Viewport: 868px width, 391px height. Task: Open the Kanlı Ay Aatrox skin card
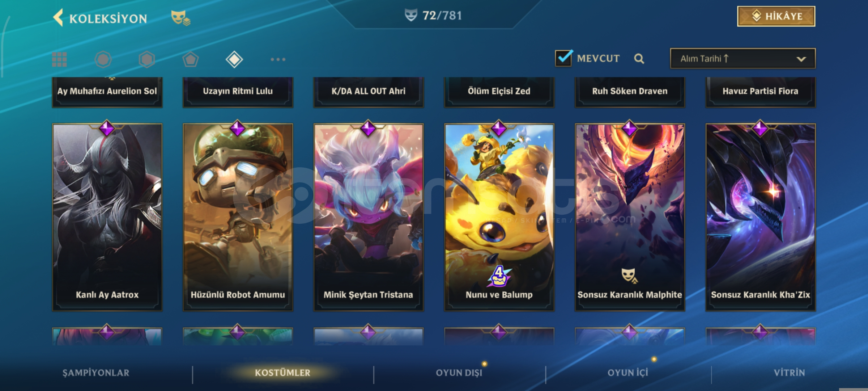[x=107, y=217]
